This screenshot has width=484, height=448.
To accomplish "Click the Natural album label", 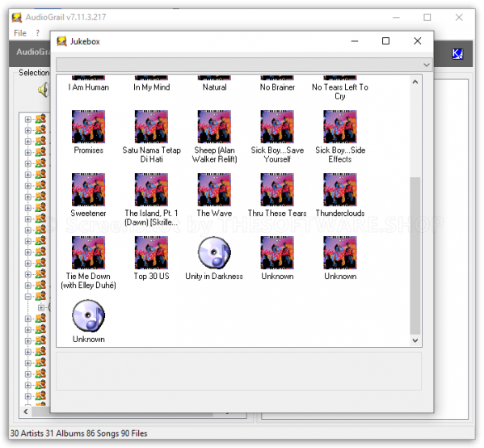I will click(215, 87).
